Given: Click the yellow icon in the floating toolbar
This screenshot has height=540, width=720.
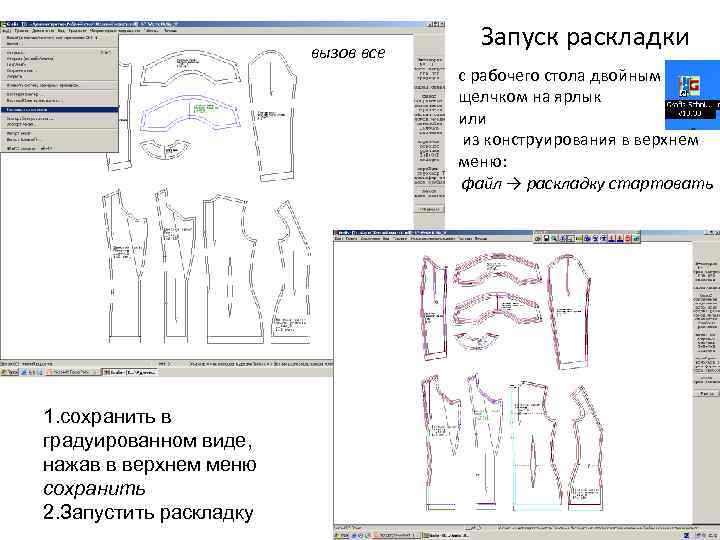Looking at the screenshot, I should pyautogui.click(x=579, y=238).
